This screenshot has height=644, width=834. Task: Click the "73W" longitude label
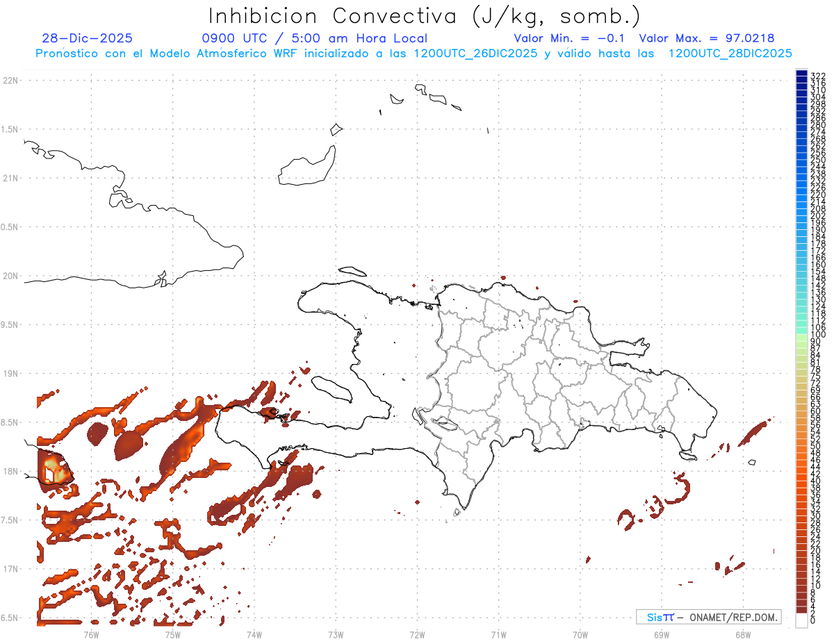coord(336,634)
